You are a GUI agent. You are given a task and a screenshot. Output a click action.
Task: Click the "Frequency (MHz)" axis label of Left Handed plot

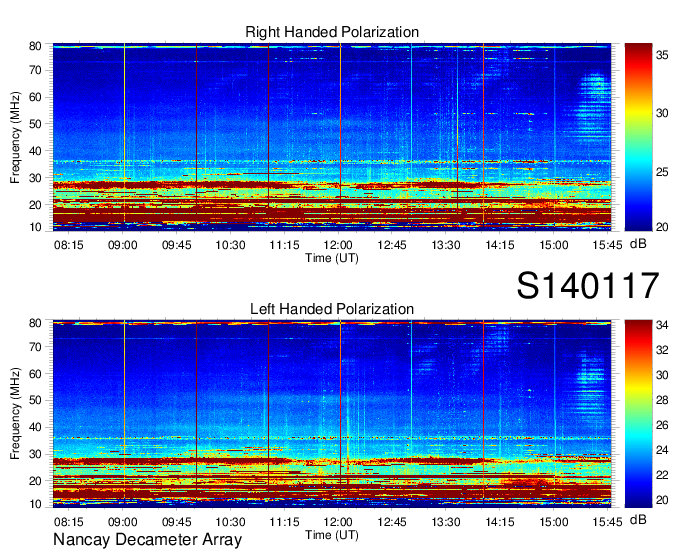point(15,414)
